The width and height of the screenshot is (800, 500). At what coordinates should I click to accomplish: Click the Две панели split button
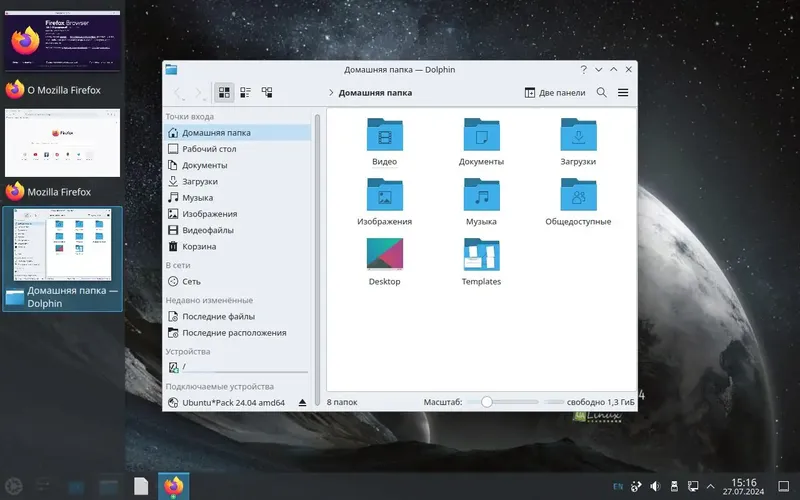pyautogui.click(x=555, y=92)
